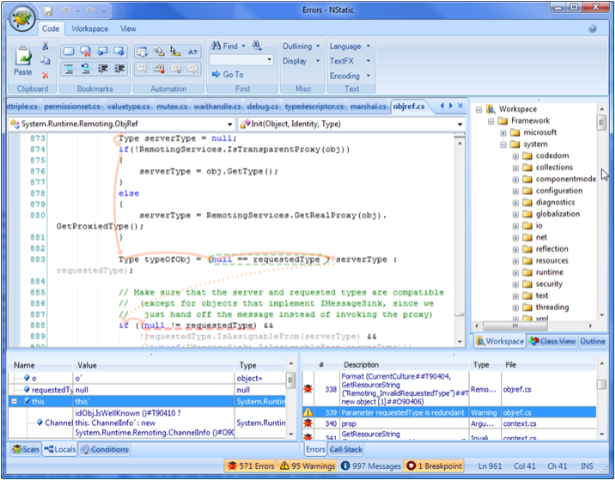Screen dimensions: 615x480
Task: Click the Redo icon in quick access toolbar
Action: pyautogui.click(x=91, y=12)
